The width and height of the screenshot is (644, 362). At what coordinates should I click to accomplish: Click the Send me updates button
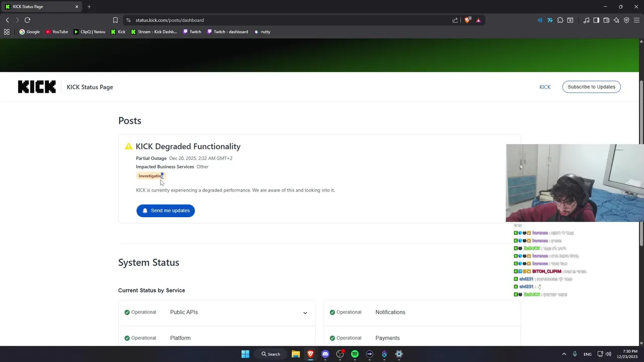[166, 211]
